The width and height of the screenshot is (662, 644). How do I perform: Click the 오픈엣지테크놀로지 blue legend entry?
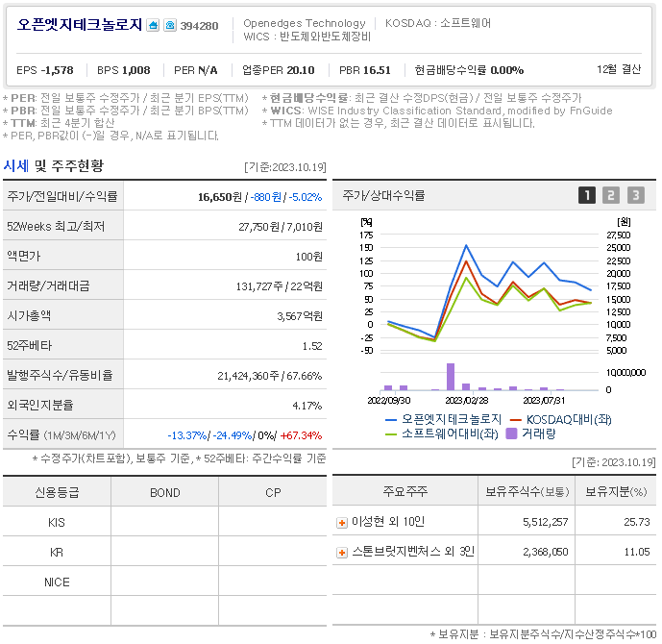[x=443, y=419]
